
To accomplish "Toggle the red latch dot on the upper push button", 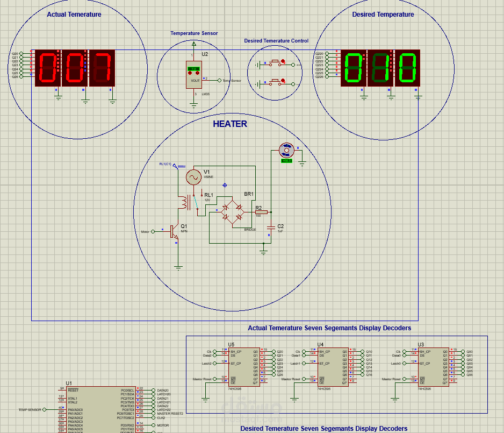I will pos(283,61).
